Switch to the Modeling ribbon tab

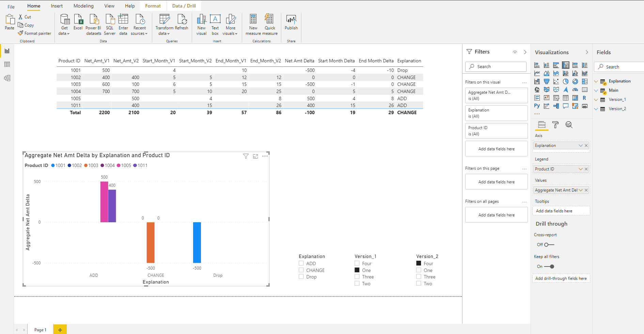[x=83, y=6]
